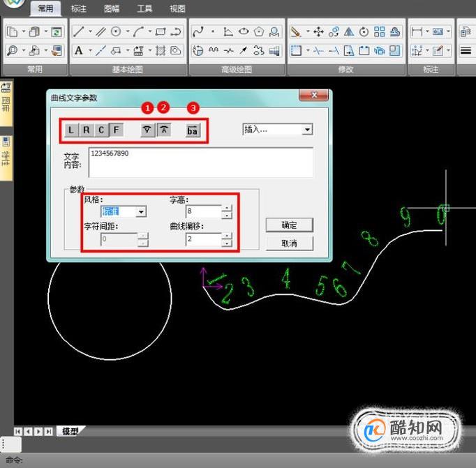
Task: Click the Zoom magnifier icon
Action: click(x=12, y=50)
